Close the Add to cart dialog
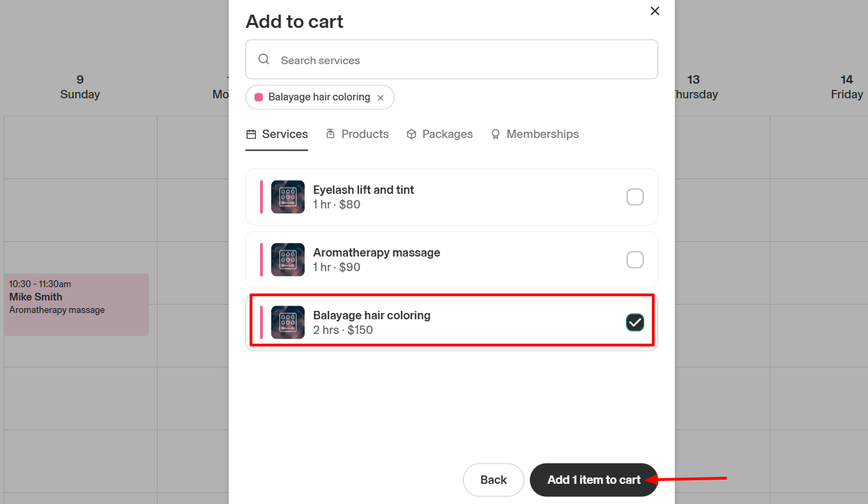 point(655,11)
